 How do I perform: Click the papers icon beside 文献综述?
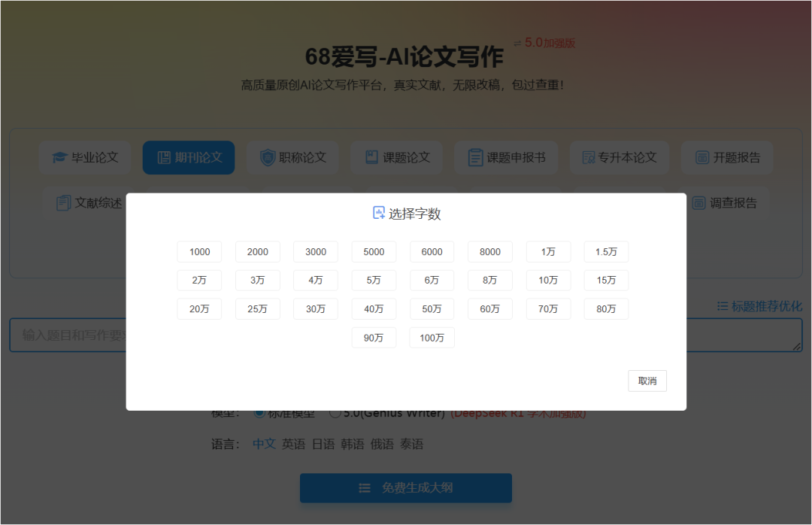tap(63, 202)
